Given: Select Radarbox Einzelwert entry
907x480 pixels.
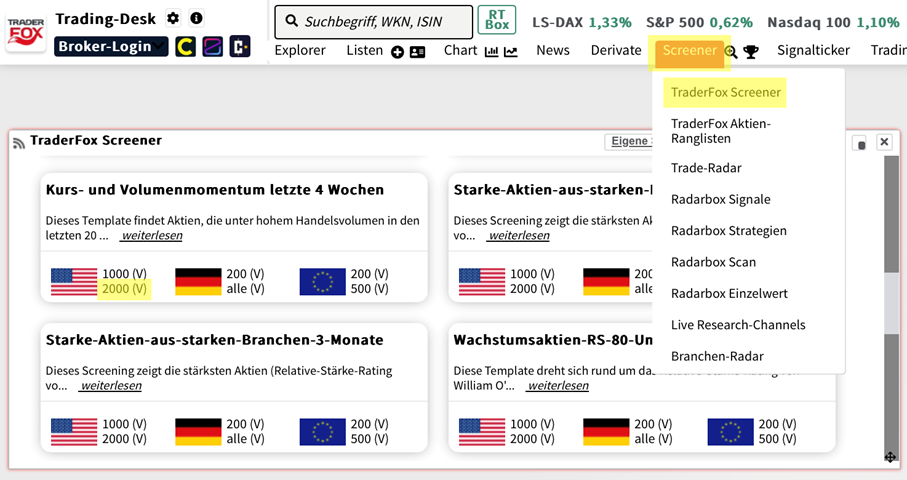Looking at the screenshot, I should coord(729,293).
